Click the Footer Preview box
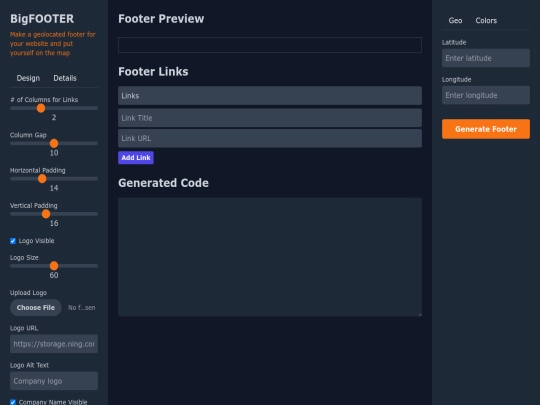 click(270, 45)
